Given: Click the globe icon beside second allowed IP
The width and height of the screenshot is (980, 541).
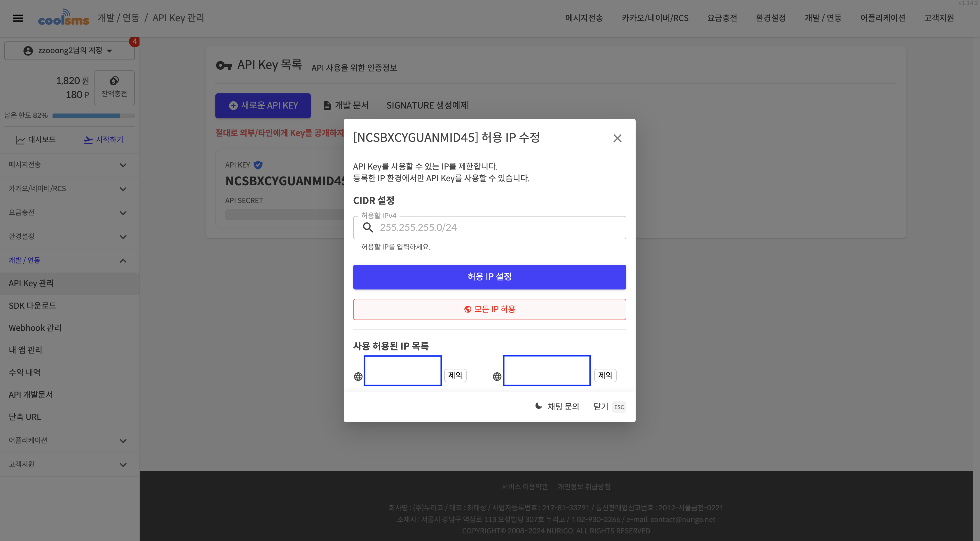Looking at the screenshot, I should point(497,376).
